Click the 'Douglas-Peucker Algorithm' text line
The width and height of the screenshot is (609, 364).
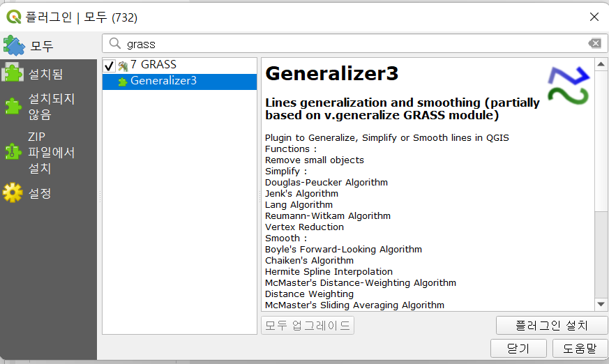(326, 183)
